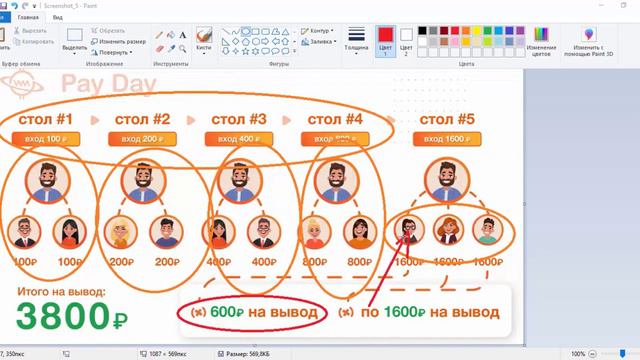This screenshot has height=360, width=640.
Task: Choose the Right arrow shape
Action: [x=265, y=42]
